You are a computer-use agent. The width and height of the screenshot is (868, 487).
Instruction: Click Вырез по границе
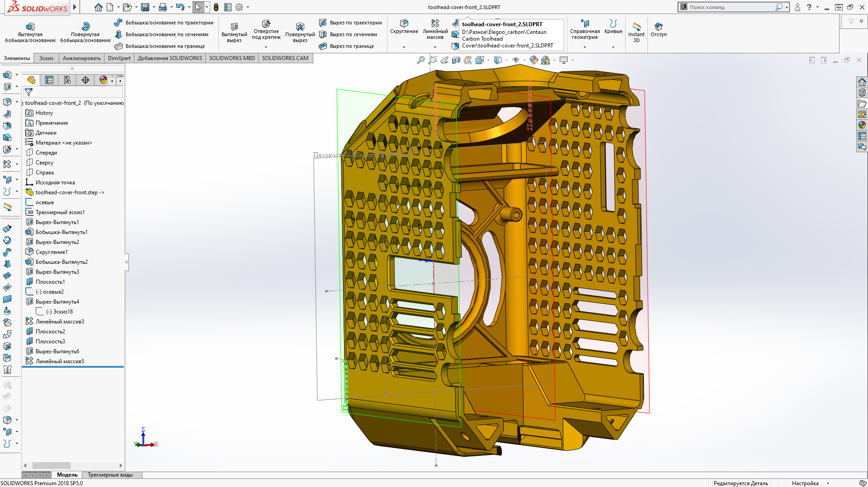coord(346,46)
